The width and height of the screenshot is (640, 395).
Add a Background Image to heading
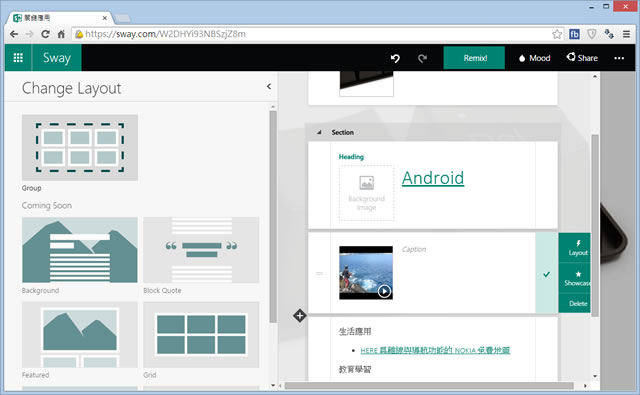(367, 193)
